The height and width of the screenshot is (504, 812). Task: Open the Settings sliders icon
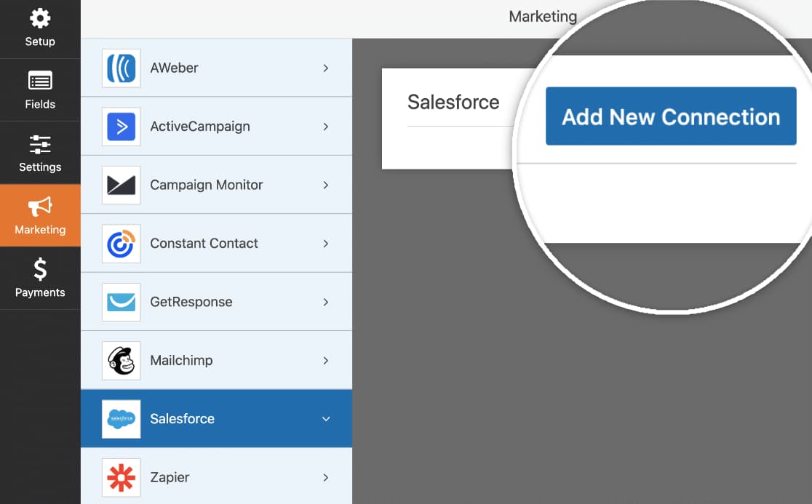tap(40, 145)
